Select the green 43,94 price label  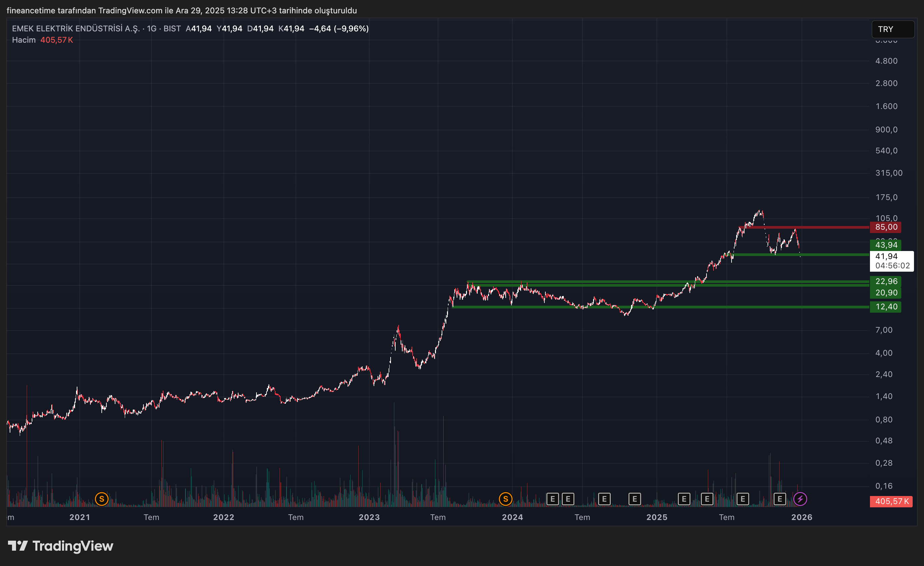886,245
